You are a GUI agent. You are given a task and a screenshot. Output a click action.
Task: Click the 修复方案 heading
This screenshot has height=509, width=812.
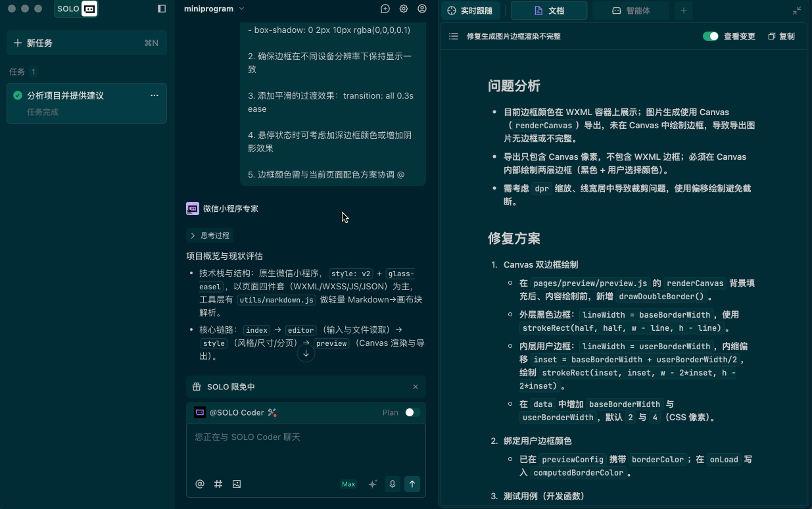tap(514, 238)
